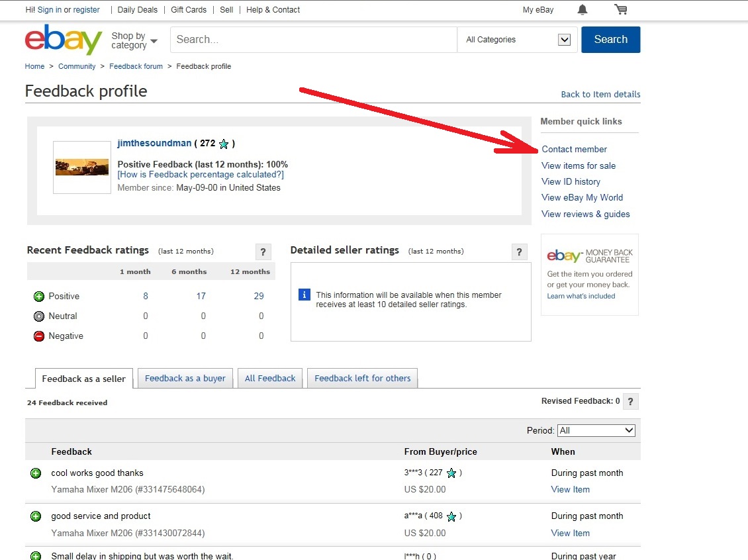
Task: Click the 6 months positive count 17
Action: [x=201, y=297]
